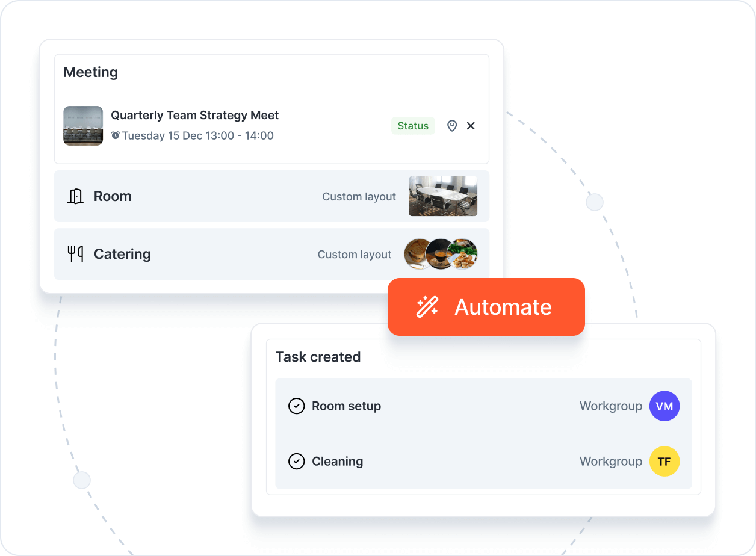Click the VM workgroup avatar
This screenshot has width=756, height=556.
[664, 406]
